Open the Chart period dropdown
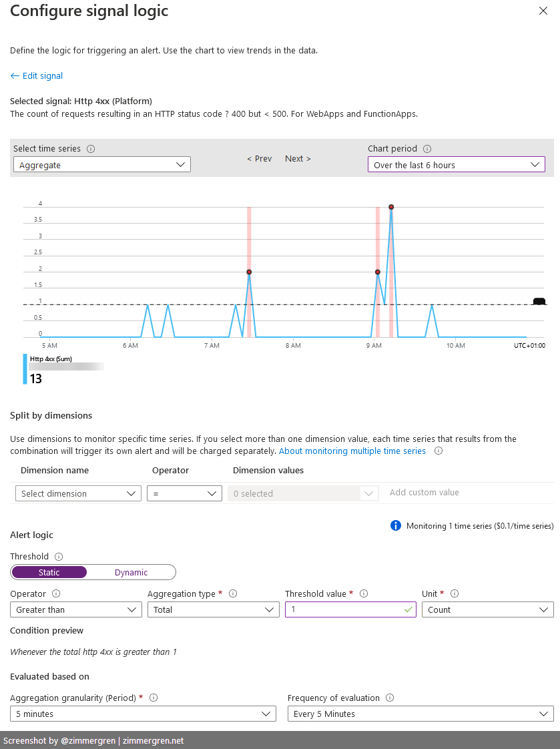Viewport: 560px width, 749px height. 456,164
